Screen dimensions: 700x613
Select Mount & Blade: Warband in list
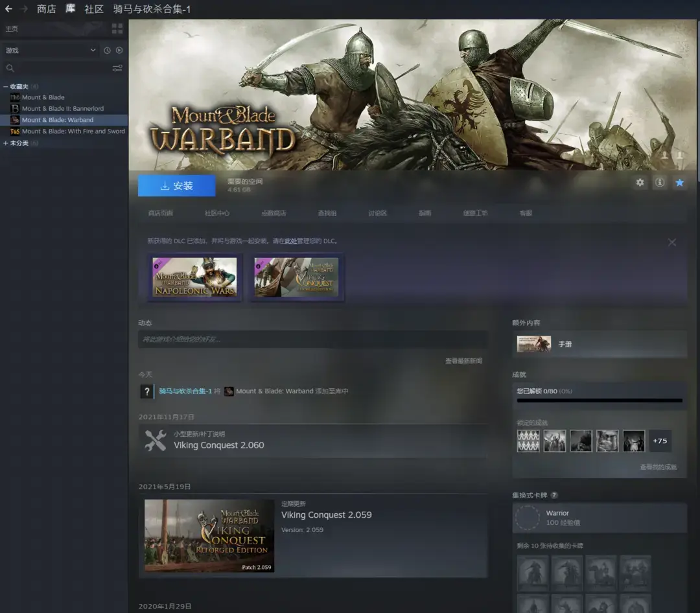point(64,120)
